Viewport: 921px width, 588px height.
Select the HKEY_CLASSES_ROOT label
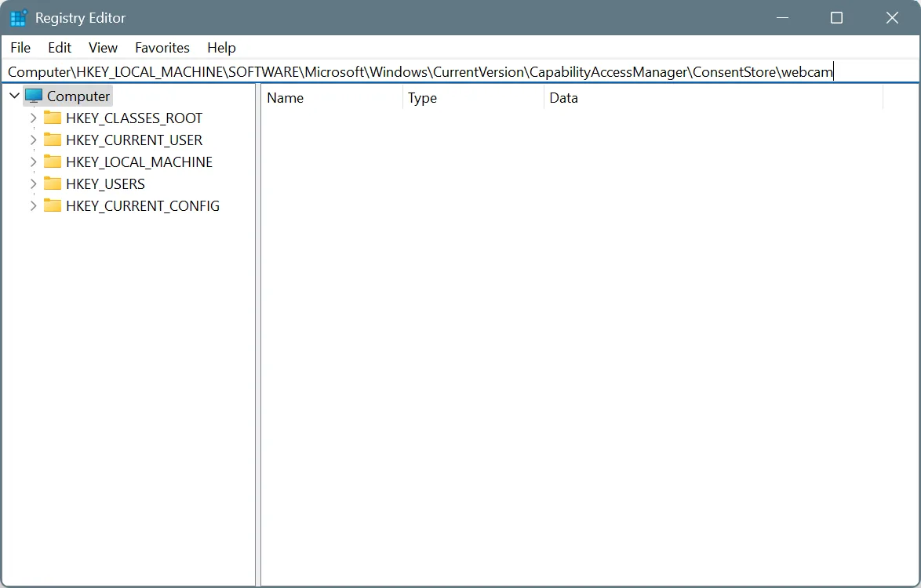[x=134, y=118]
